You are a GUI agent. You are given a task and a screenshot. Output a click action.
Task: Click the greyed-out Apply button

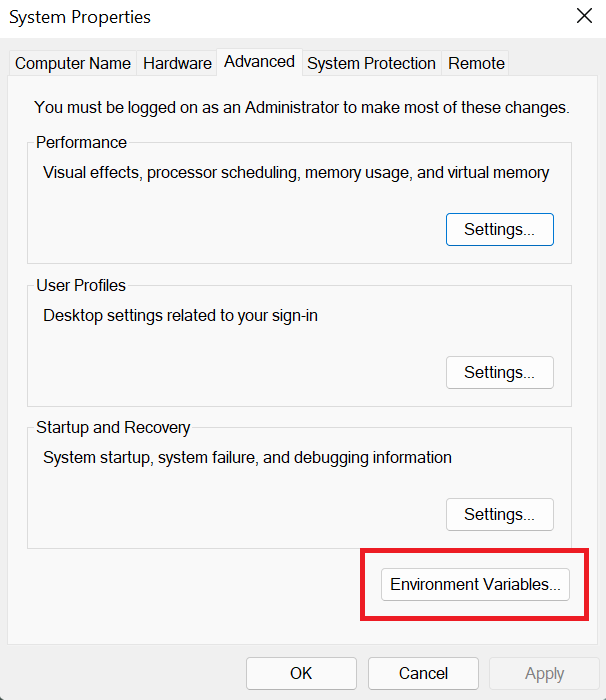tap(544, 673)
